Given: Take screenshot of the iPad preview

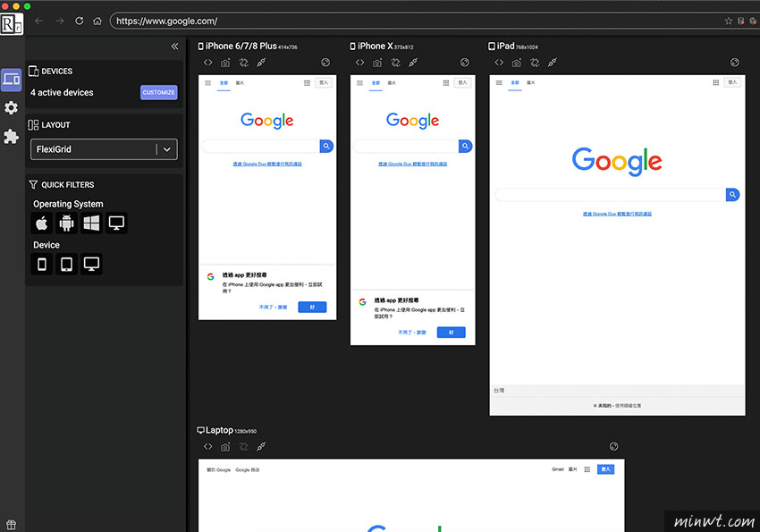Looking at the screenshot, I should 517,63.
